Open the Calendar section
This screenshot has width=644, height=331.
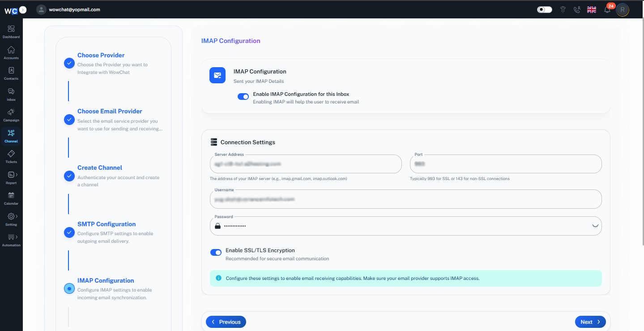tap(11, 198)
